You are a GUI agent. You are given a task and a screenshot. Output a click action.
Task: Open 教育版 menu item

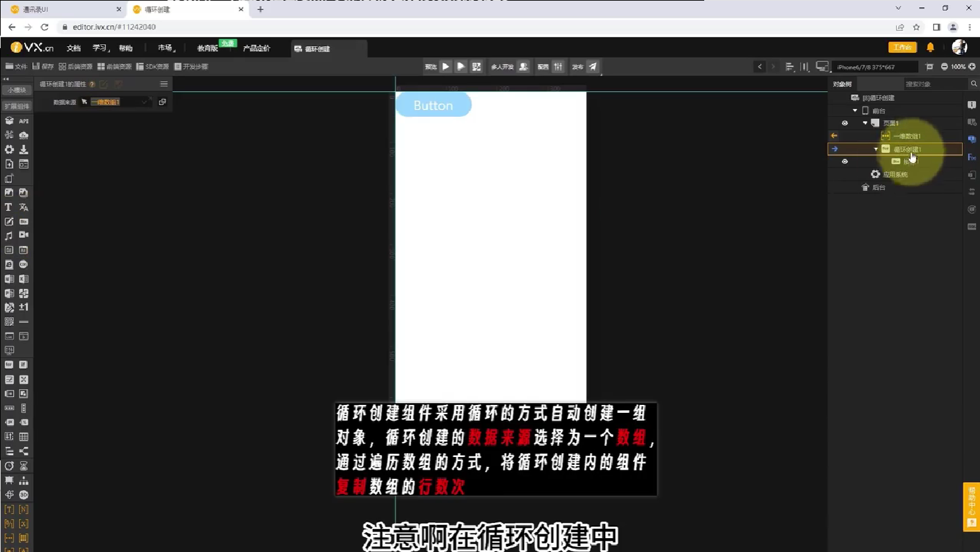tap(207, 48)
